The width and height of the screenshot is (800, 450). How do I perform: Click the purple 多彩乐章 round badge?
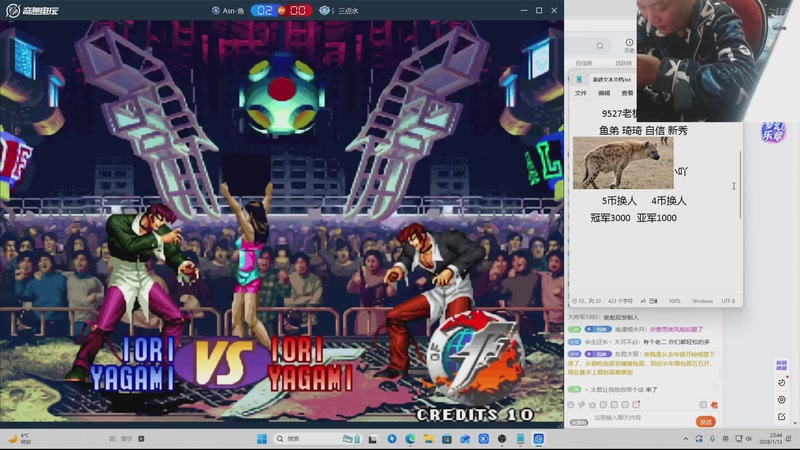[773, 132]
